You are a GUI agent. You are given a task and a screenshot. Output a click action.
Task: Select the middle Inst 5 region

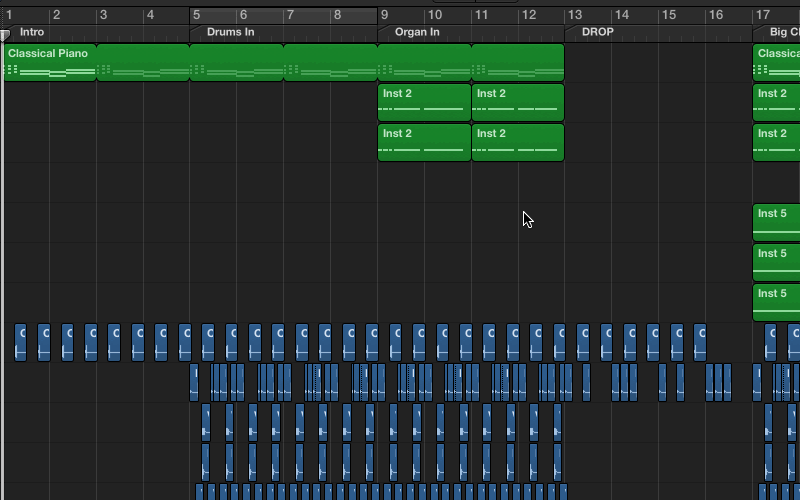coord(777,262)
